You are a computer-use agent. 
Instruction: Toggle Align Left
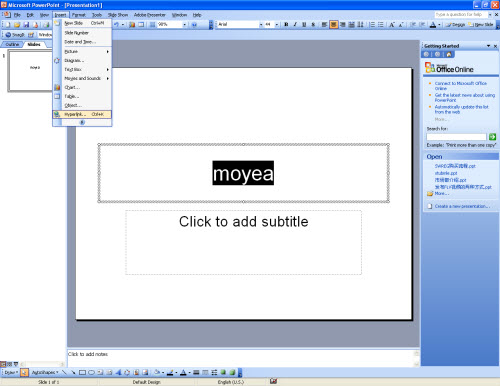pos(324,24)
